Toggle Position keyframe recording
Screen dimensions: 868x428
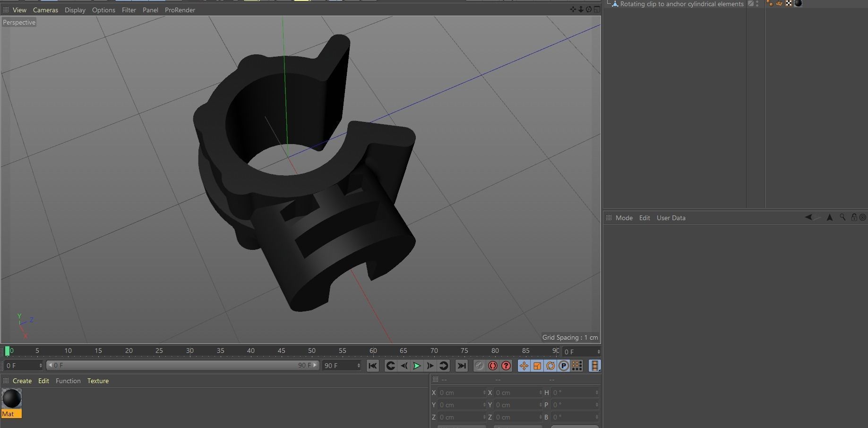point(524,366)
